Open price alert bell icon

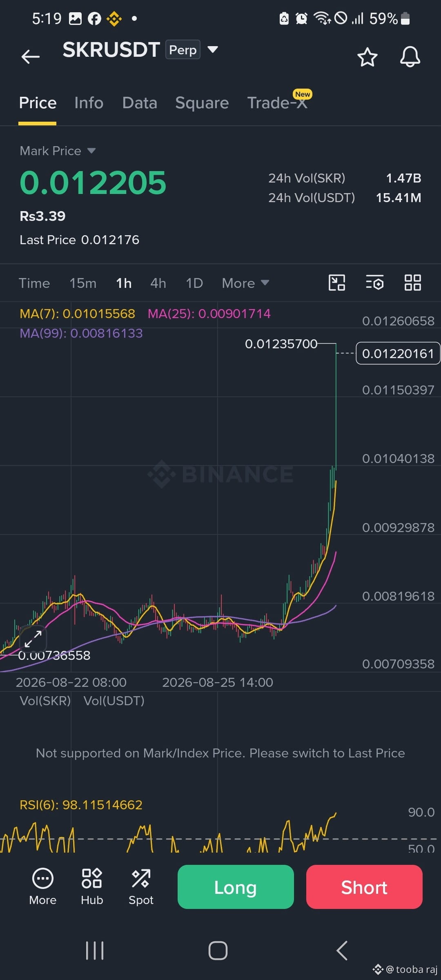pyautogui.click(x=410, y=56)
